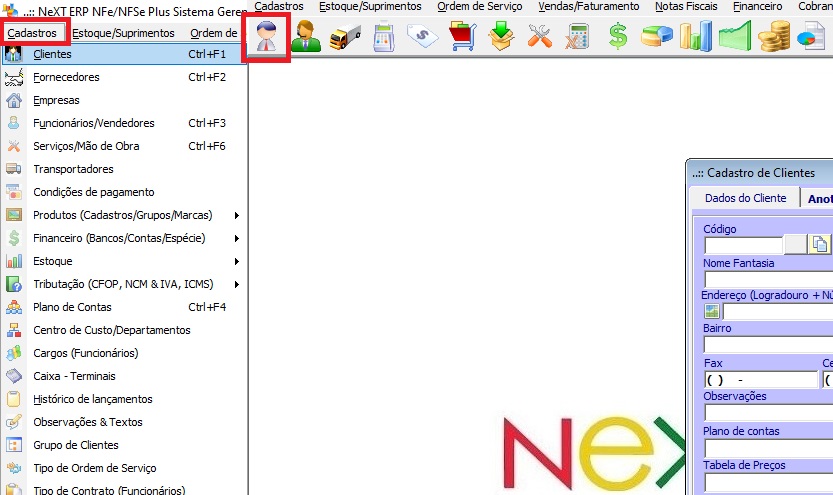Screen dimensions: 833x495
Task: Open the Financeiro menu in the menu bar
Action: 758,6
